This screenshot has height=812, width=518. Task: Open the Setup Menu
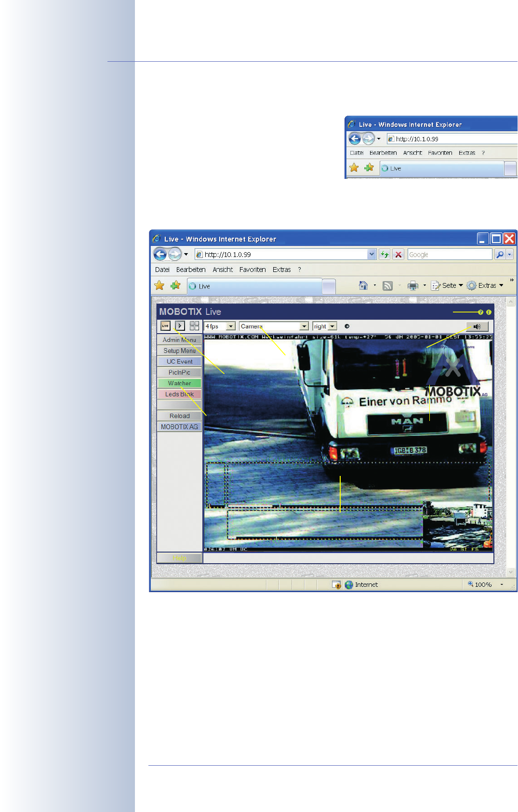click(179, 351)
